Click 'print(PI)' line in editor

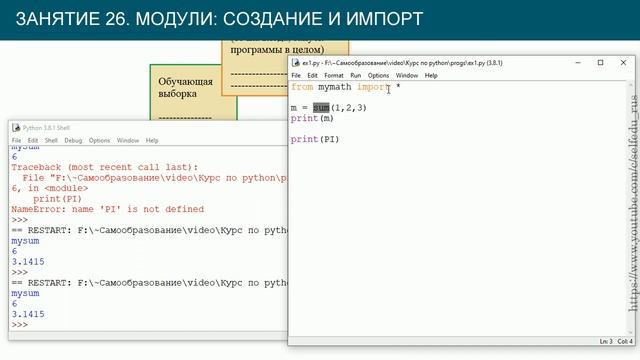pyautogui.click(x=315, y=139)
